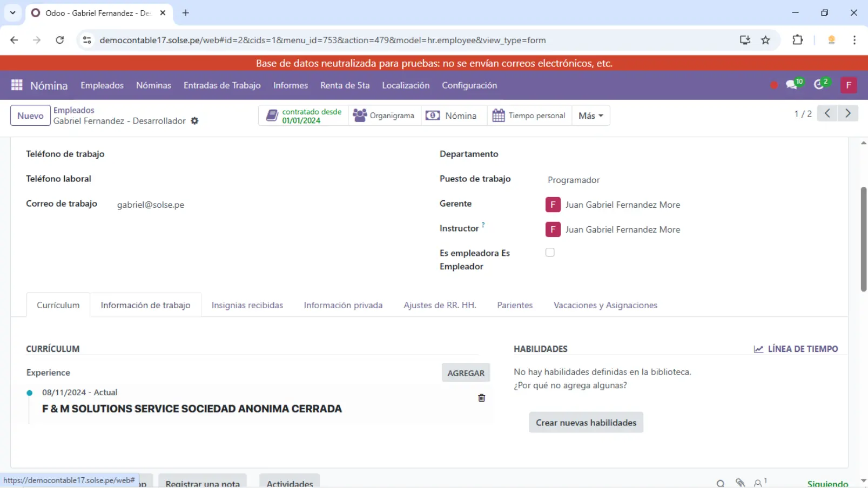868x488 pixels.
Task: Open the Informes menu
Action: pos(290,85)
